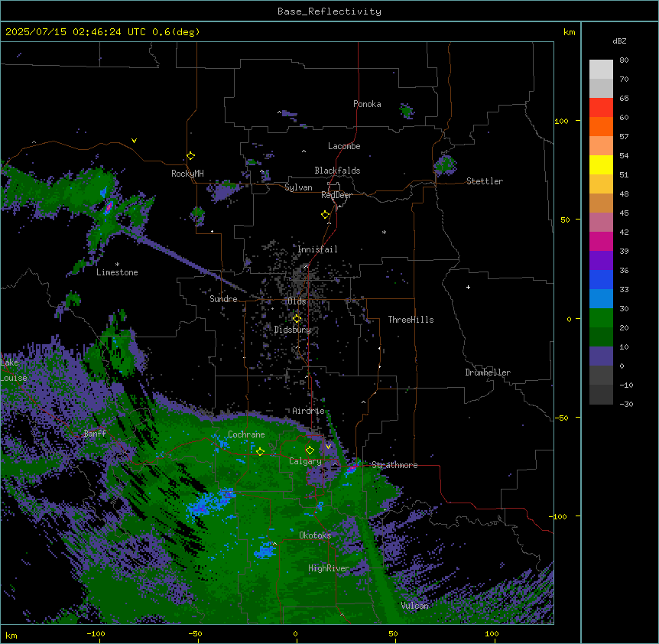Viewport: 659px width, 644px height.
Task: Click the Base_Reflectivity title
Action: [329, 11]
